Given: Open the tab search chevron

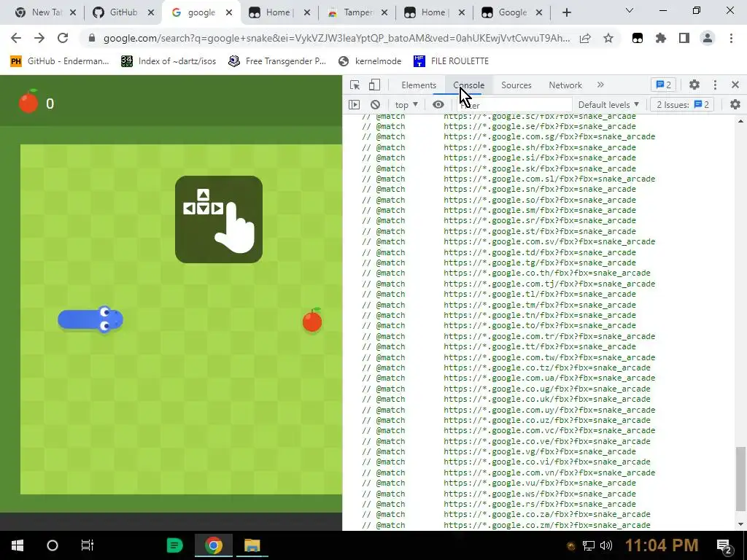Looking at the screenshot, I should tap(630, 10).
